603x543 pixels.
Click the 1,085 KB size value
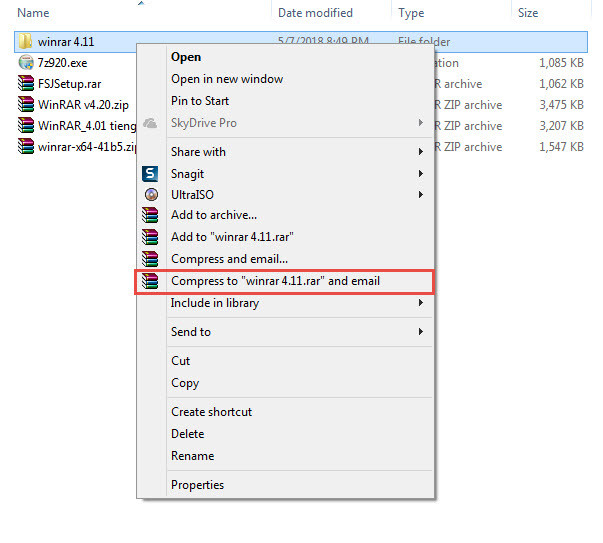pos(561,63)
